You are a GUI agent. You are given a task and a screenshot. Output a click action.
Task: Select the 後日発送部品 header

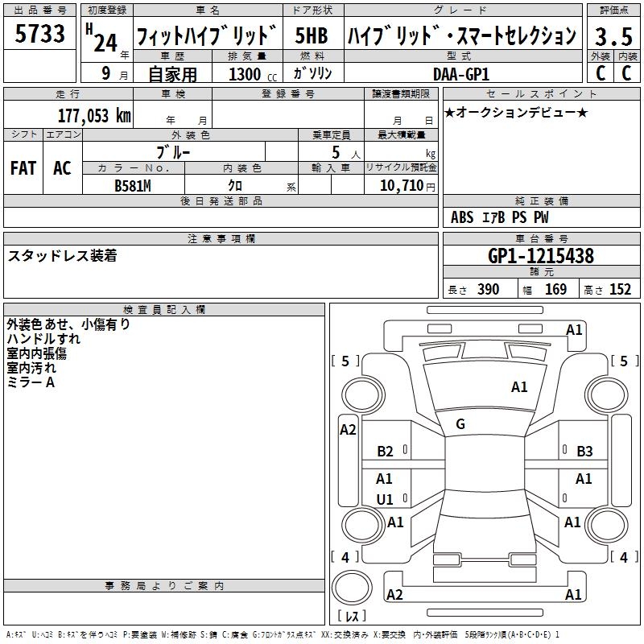(x=221, y=200)
